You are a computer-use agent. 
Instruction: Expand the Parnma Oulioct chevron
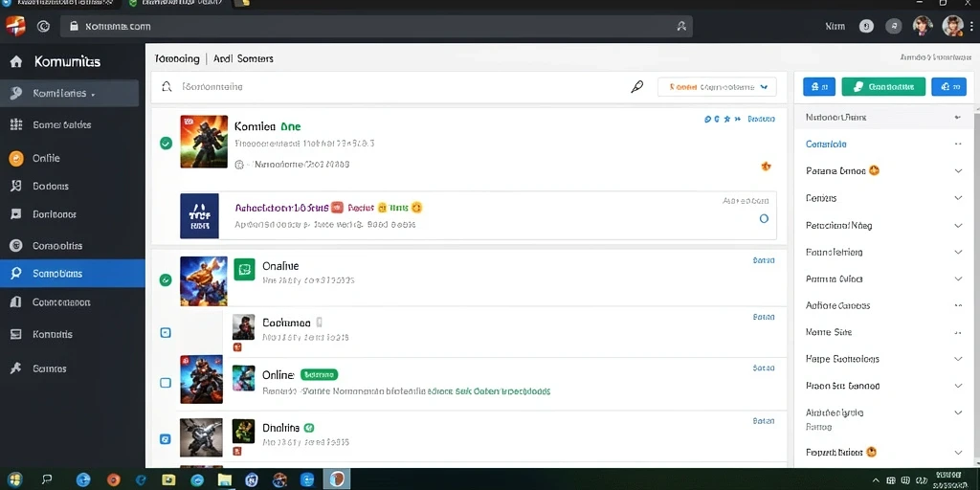[x=958, y=279]
